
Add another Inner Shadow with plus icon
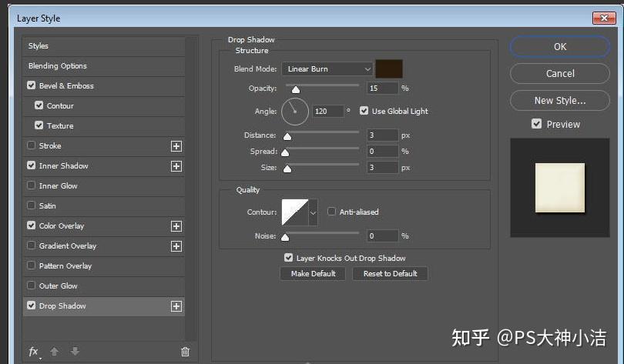176,166
